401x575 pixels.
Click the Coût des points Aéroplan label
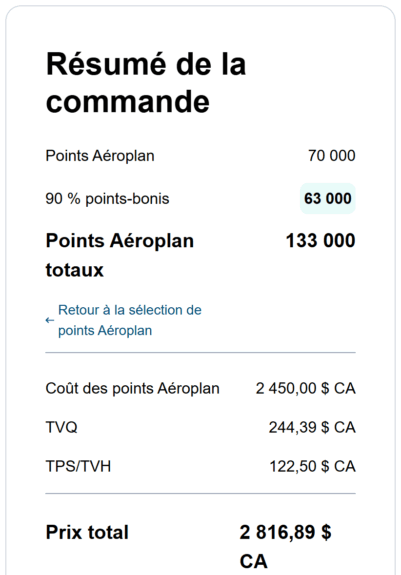[x=132, y=389]
